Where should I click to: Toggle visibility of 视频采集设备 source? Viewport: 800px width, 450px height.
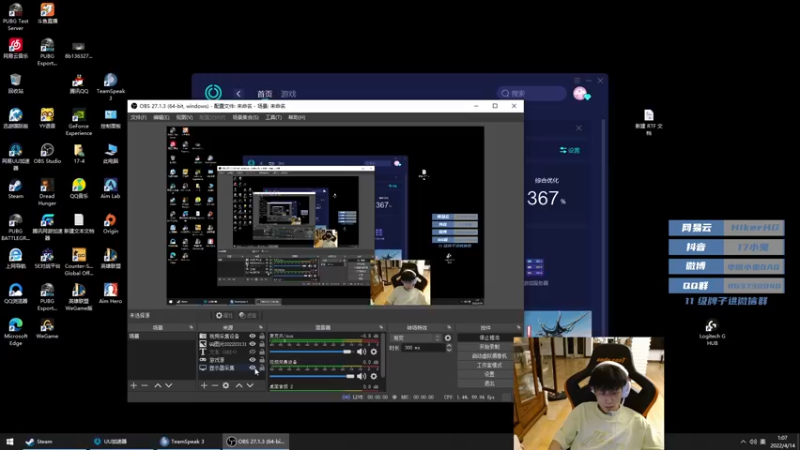(252, 336)
